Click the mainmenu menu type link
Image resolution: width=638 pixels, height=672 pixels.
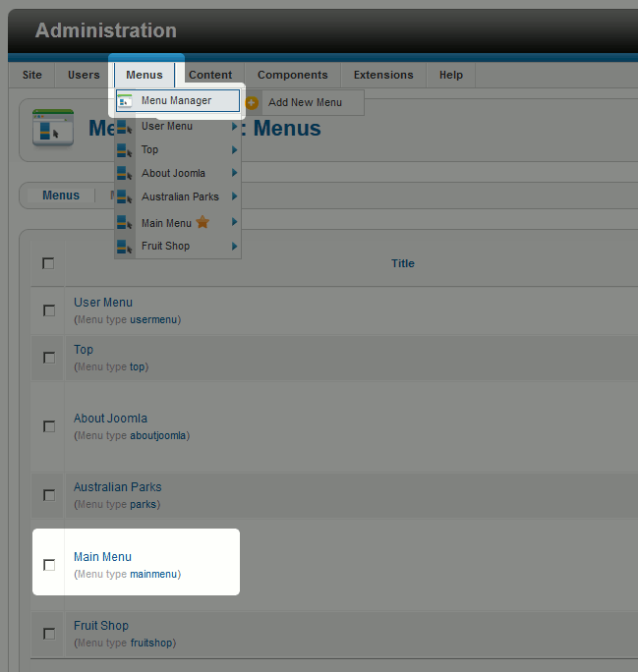[153, 575]
